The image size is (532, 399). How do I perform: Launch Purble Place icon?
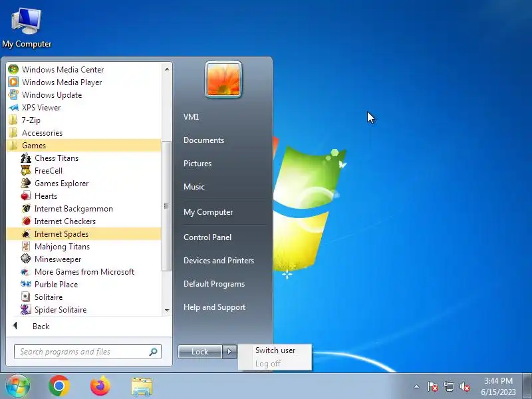[26, 285]
